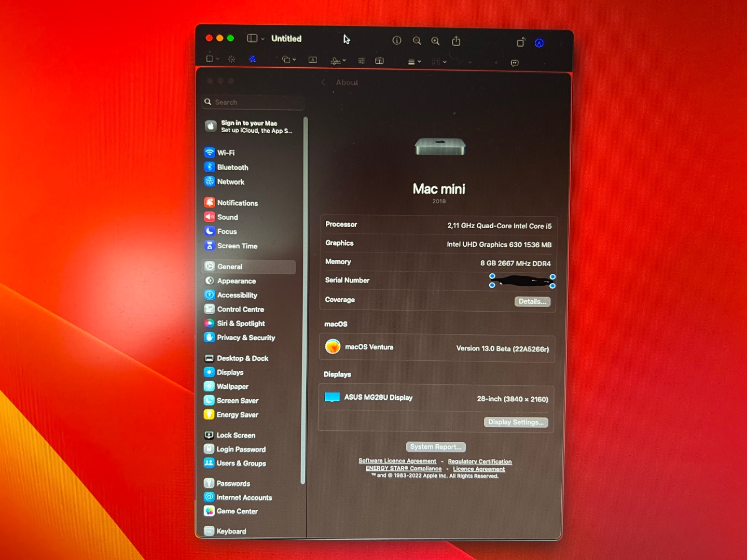The width and height of the screenshot is (747, 560).
Task: Open the ENERGY STAR Compliance link
Action: coord(404,468)
